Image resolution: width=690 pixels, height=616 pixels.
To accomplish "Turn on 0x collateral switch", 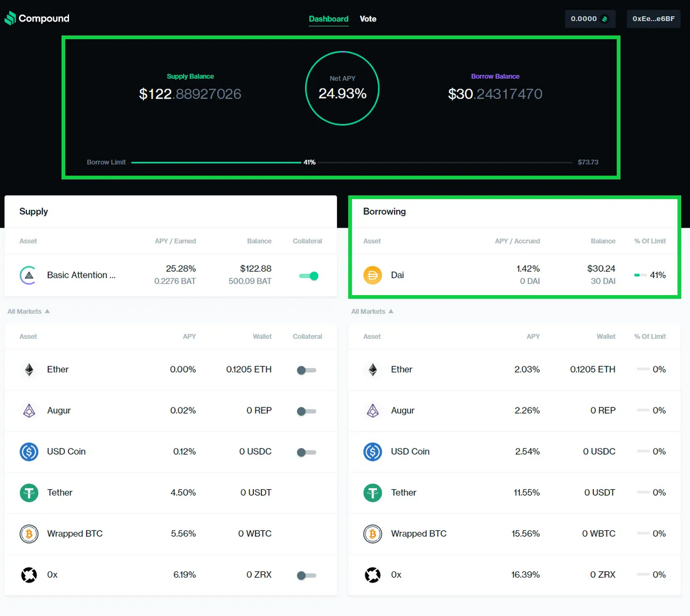I will click(307, 575).
